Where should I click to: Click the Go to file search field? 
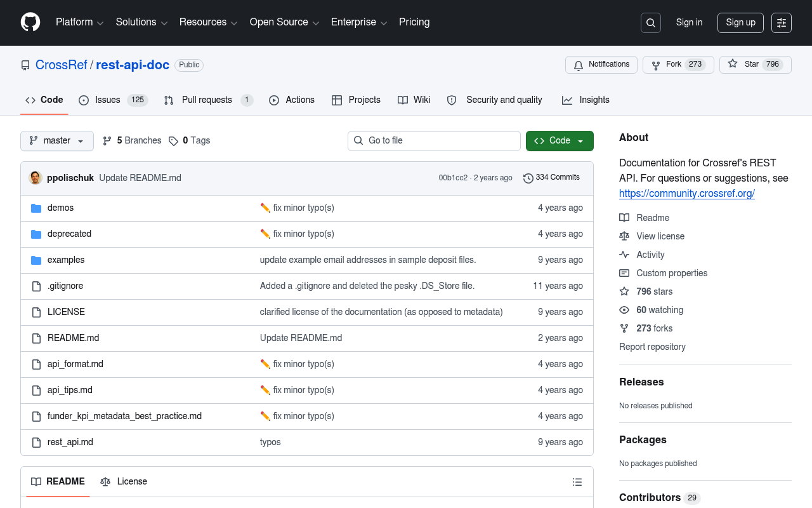coord(434,141)
